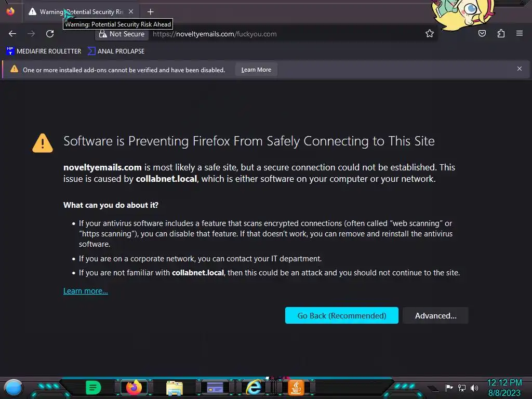Reload the current page

pyautogui.click(x=50, y=34)
